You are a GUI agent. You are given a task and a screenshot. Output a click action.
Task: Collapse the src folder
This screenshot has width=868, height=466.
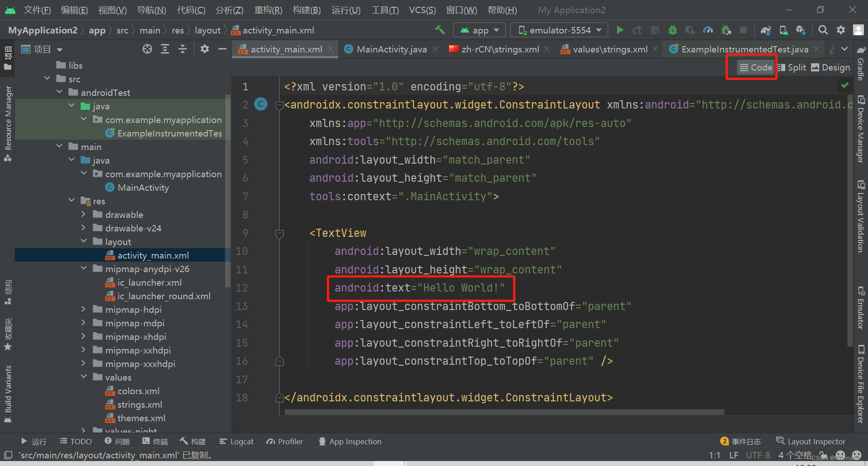coord(47,79)
